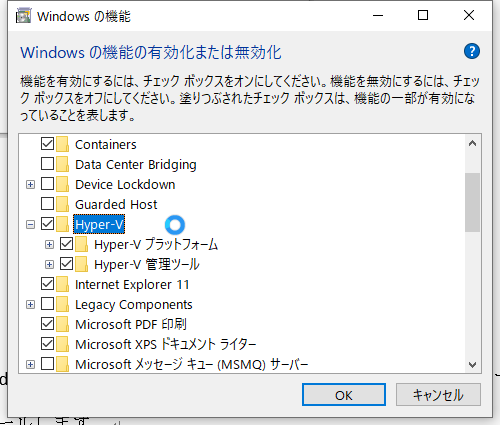The height and width of the screenshot is (425, 500).
Task: Click the Internet Explorer 11 folder icon
Action: [62, 284]
